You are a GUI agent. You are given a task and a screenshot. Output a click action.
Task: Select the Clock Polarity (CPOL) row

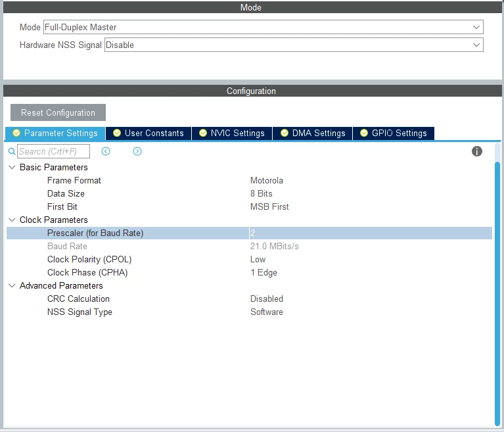tap(249, 260)
